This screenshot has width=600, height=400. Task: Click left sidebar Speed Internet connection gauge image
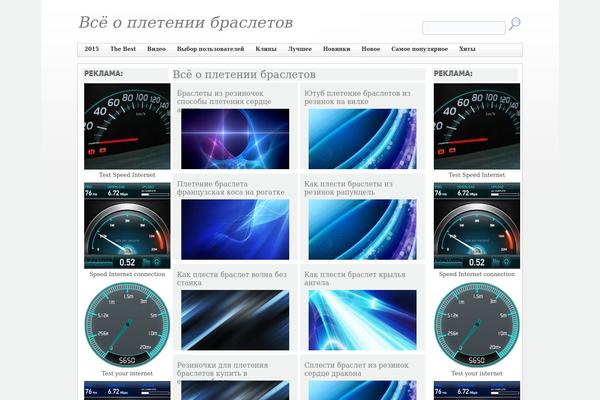click(x=127, y=226)
